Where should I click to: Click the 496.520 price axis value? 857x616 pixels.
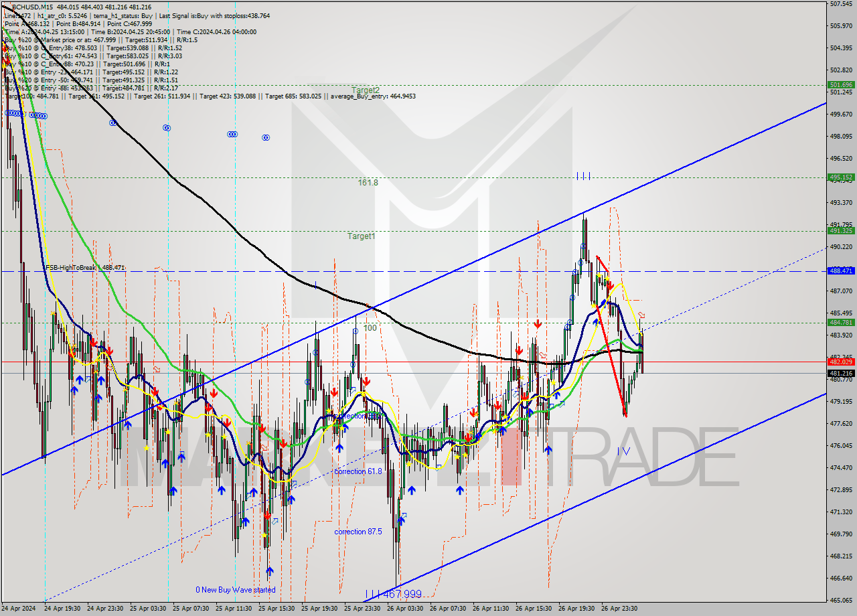pos(841,159)
